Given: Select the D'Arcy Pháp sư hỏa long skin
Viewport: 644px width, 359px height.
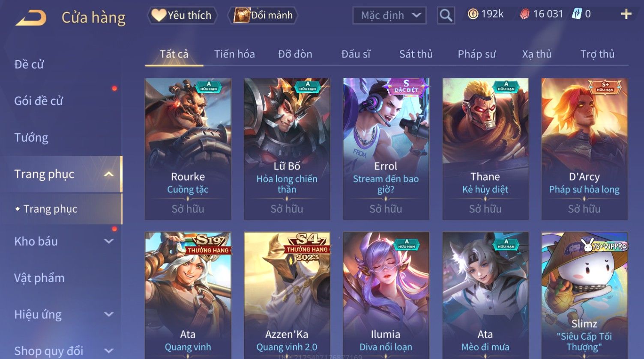Looking at the screenshot, I should pos(584,149).
